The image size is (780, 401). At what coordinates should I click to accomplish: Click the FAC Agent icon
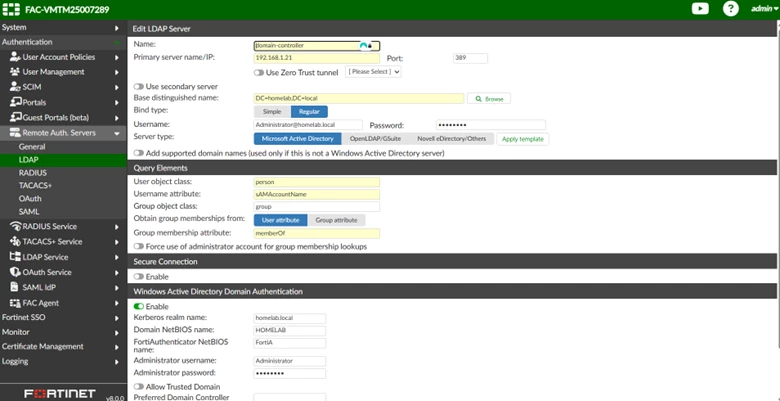coord(15,302)
